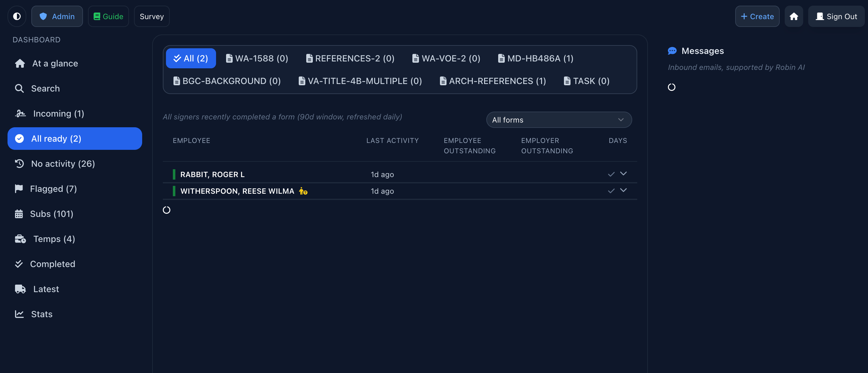Screen dimensions: 868x373
Task: Click the pregnant-person flag icon beside Witherspoon
Action: [x=303, y=191]
